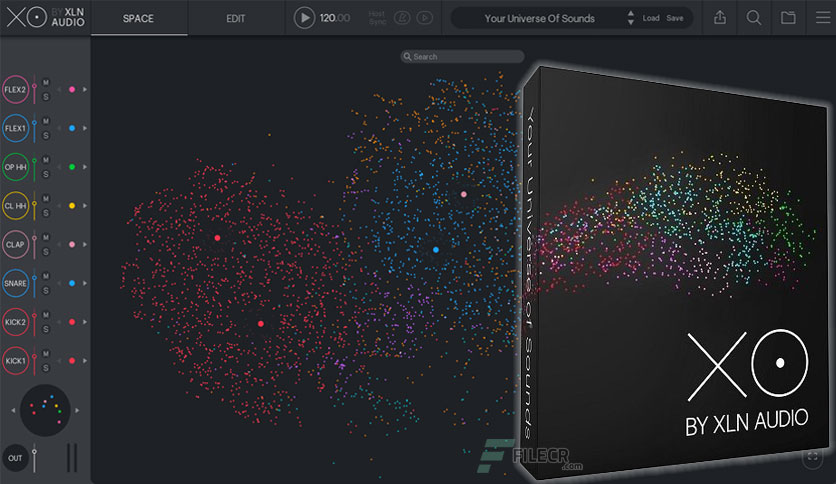Click the fullscreen icon at bottom right
Screen dimensions: 836x484
pyautogui.click(x=813, y=456)
